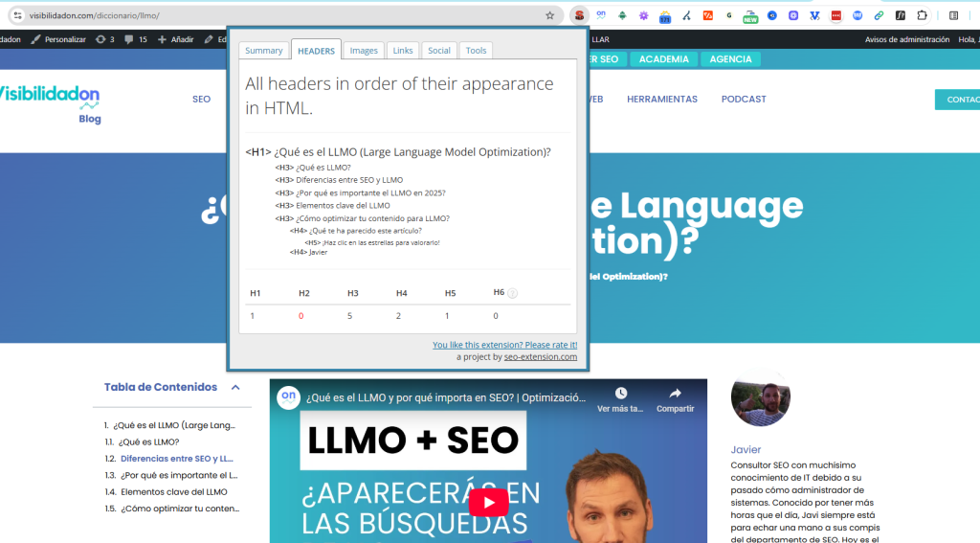
Task: Click 'Please rate it!' extension link
Action: coord(504,345)
